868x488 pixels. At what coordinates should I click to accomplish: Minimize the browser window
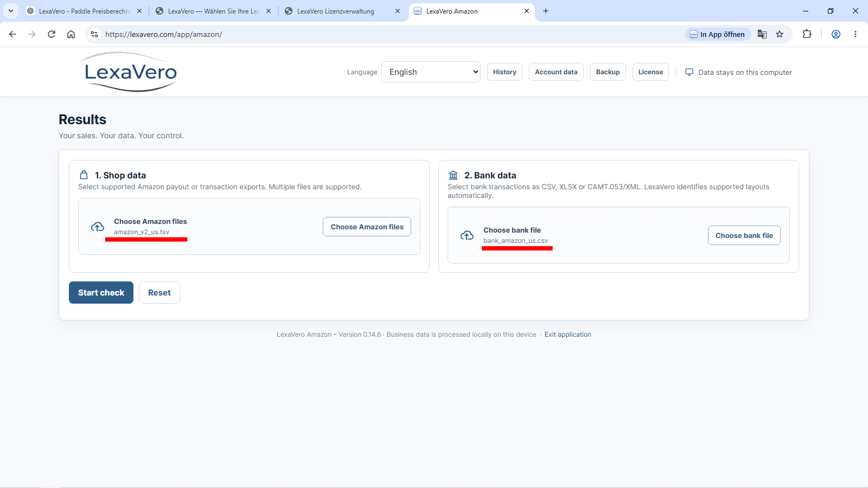pos(806,11)
